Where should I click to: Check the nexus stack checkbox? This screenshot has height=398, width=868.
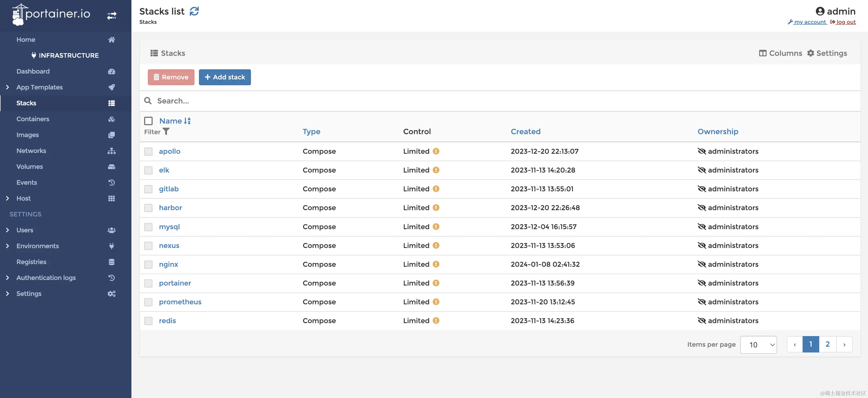(x=148, y=246)
